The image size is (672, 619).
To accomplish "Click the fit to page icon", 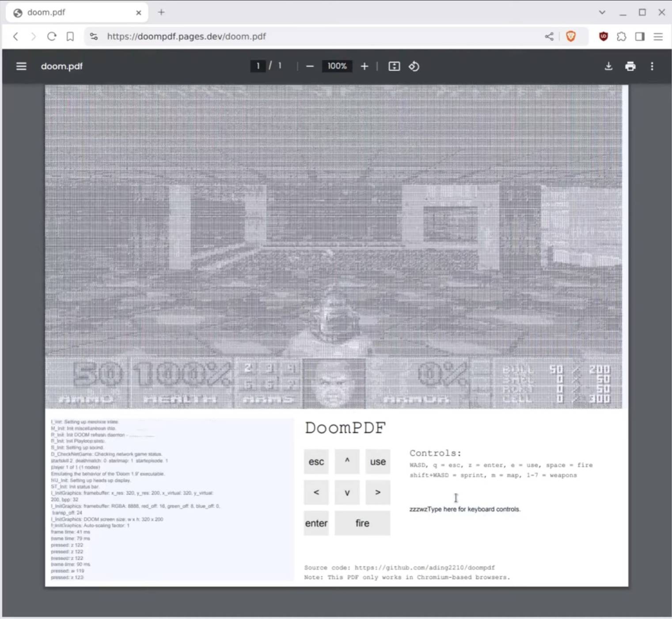I will pos(394,66).
